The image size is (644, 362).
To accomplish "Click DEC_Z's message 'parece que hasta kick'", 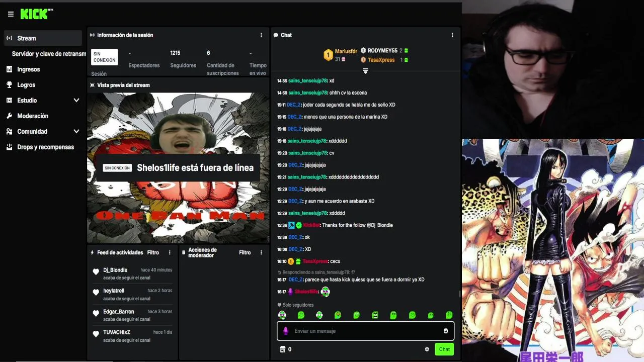I will 365,280.
